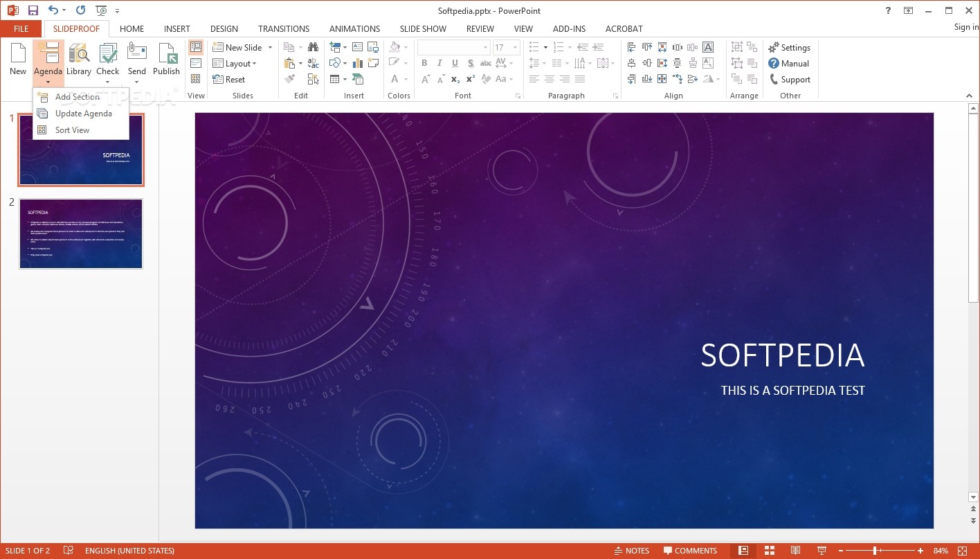
Task: Open SlideProof Settings
Action: [789, 48]
